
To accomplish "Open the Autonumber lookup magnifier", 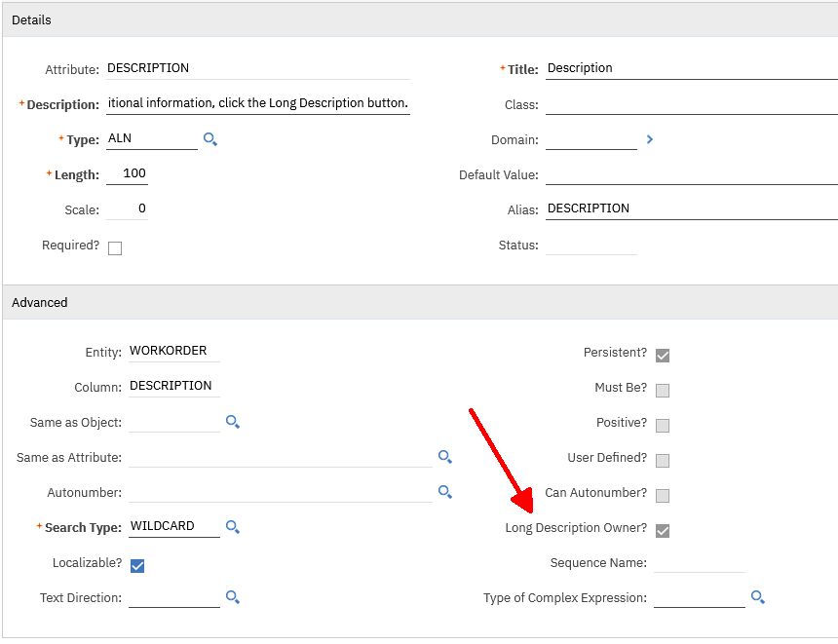I will point(445,492).
